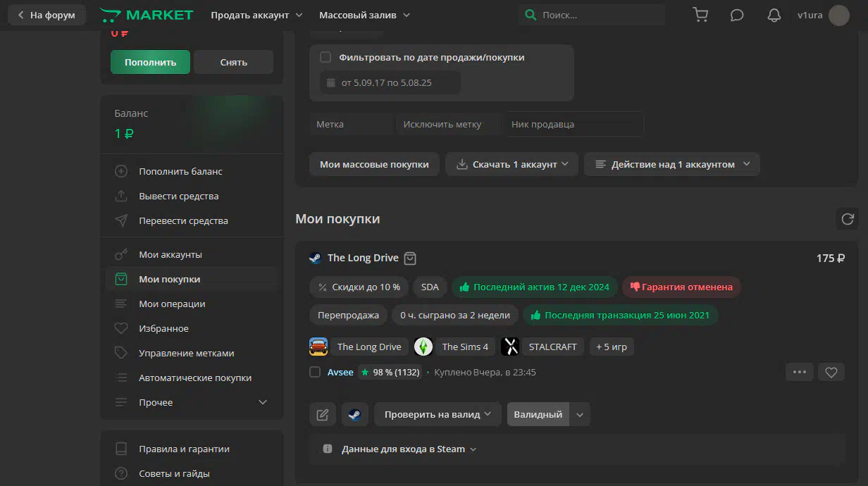Click Последняя транзакция 25 июн 2021 tag

(x=621, y=315)
